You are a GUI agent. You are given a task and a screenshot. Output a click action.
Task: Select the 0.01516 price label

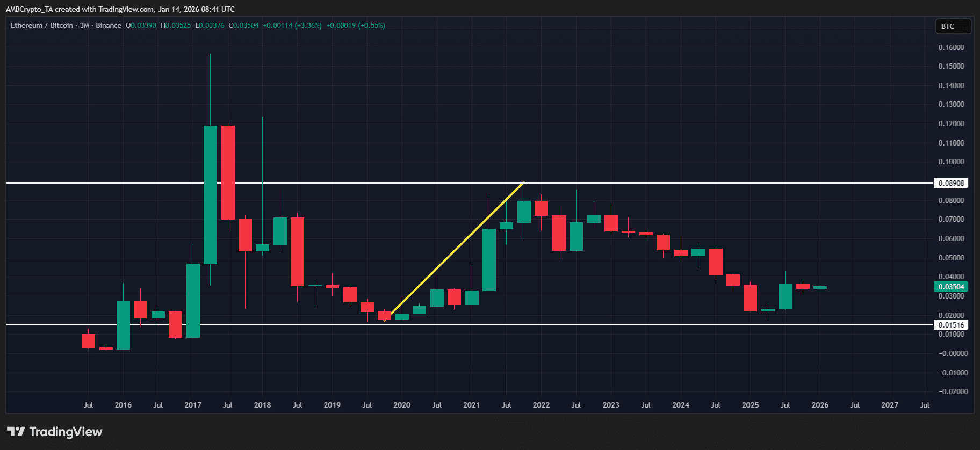point(950,325)
